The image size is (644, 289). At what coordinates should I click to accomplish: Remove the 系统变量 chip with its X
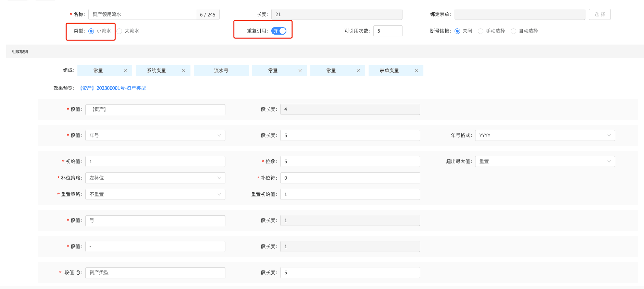184,71
